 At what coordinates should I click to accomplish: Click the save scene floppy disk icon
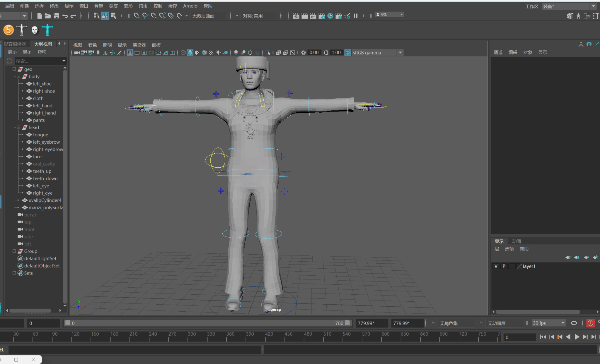tap(57, 16)
